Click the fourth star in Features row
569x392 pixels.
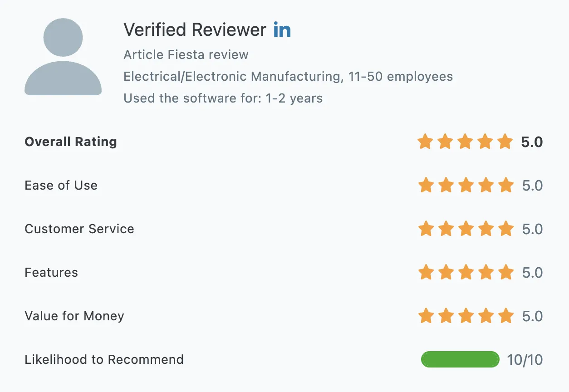point(486,273)
